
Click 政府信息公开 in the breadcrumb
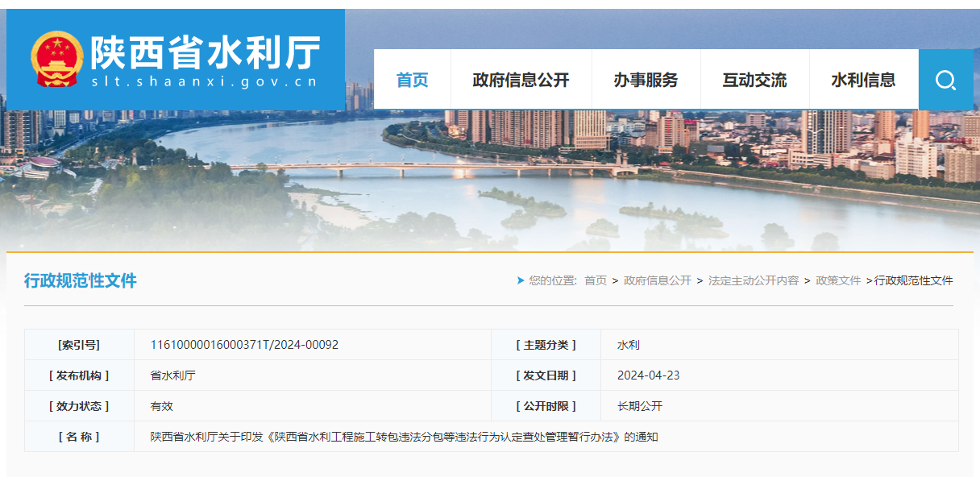[x=658, y=280]
